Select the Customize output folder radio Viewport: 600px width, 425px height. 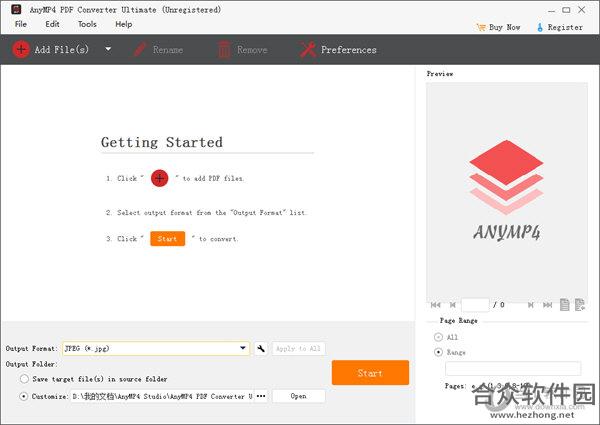(x=24, y=396)
